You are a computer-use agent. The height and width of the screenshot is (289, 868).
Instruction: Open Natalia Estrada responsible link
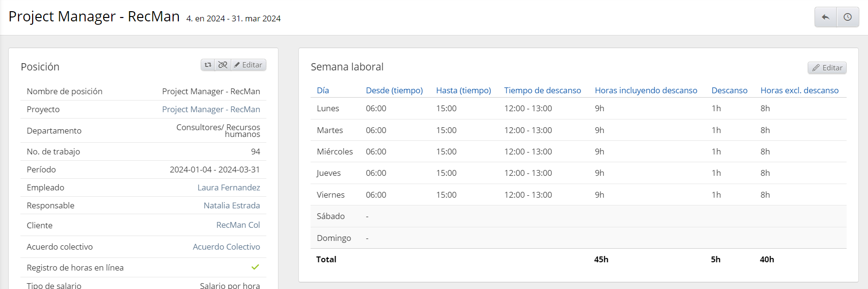231,205
